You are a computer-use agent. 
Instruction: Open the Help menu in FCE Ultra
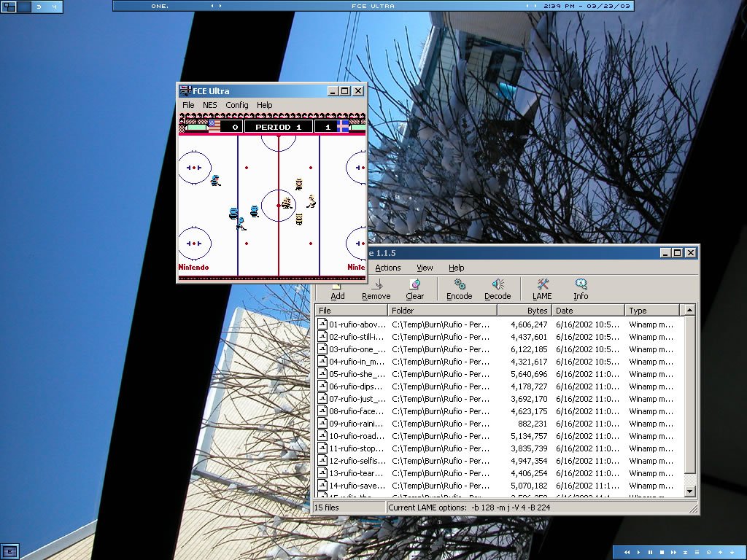coord(264,105)
